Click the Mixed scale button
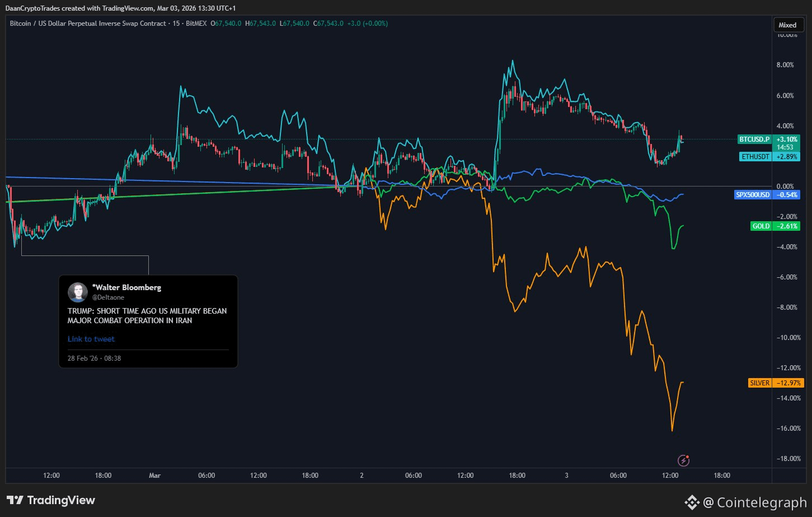This screenshot has height=517, width=812. pyautogui.click(x=787, y=25)
